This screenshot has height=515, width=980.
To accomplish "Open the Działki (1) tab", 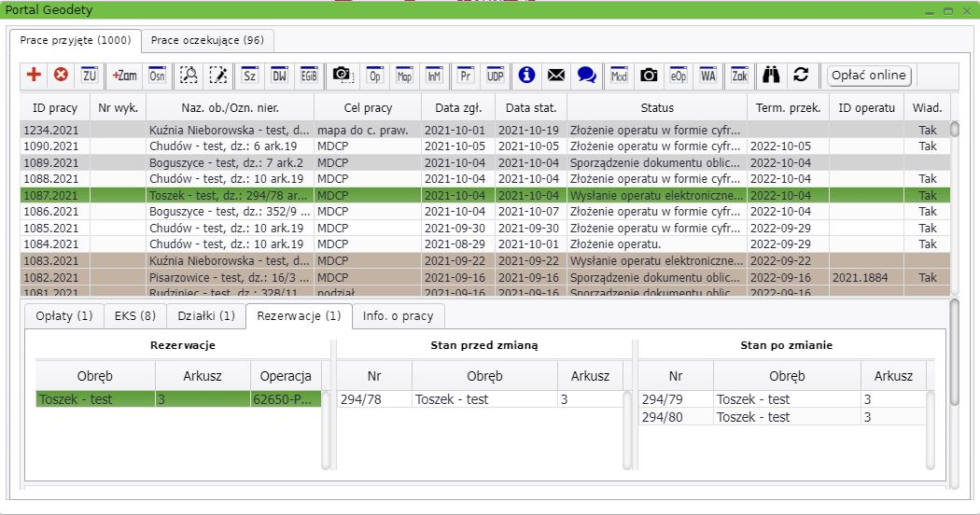I will [x=206, y=316].
